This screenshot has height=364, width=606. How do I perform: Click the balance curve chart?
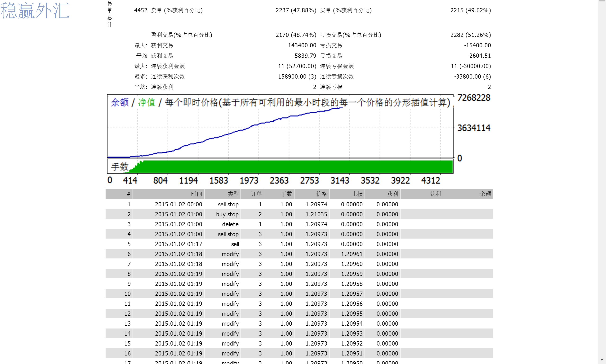pyautogui.click(x=280, y=126)
